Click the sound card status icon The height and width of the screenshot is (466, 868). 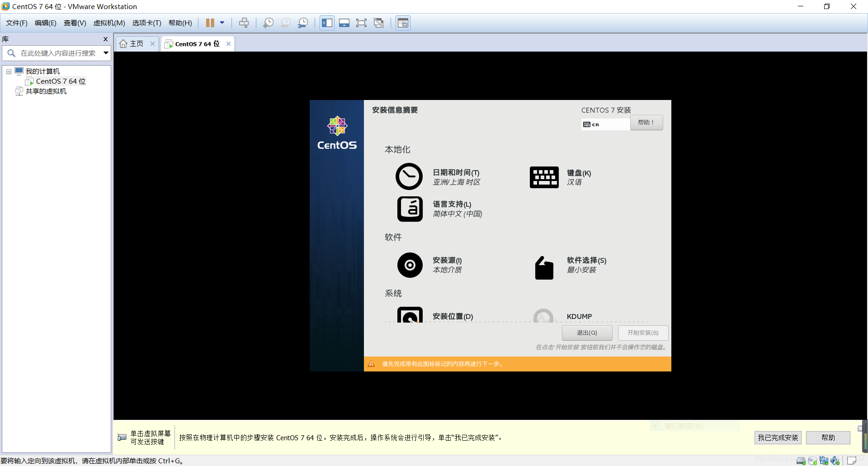pyautogui.click(x=835, y=461)
